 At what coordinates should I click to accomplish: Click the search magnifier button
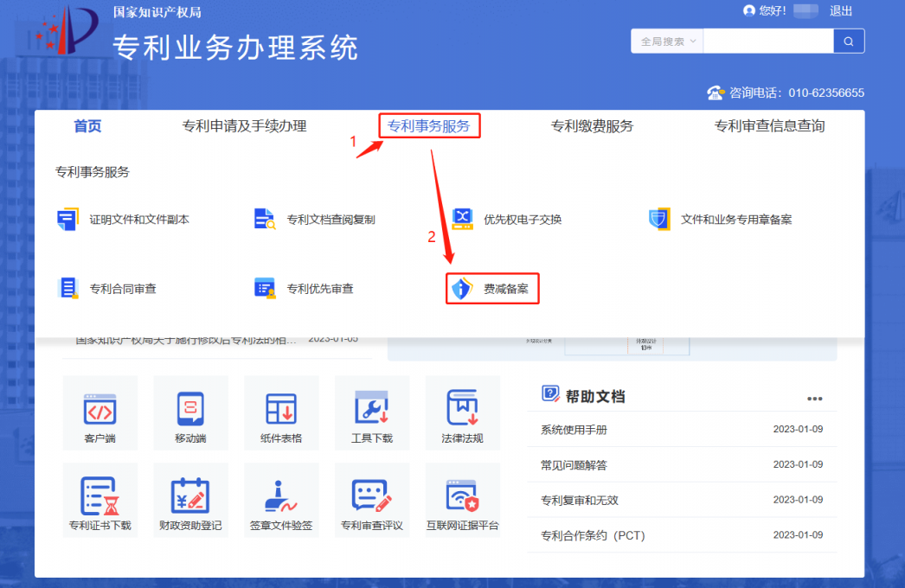point(849,42)
